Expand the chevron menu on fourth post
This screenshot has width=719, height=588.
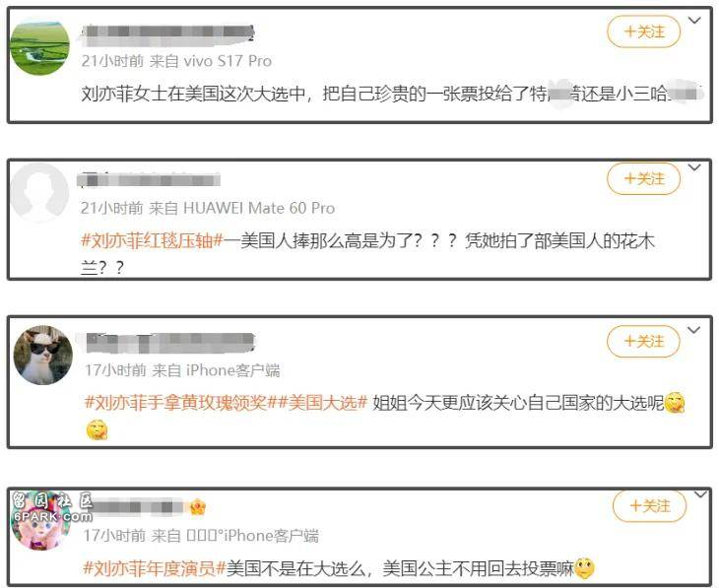click(700, 494)
